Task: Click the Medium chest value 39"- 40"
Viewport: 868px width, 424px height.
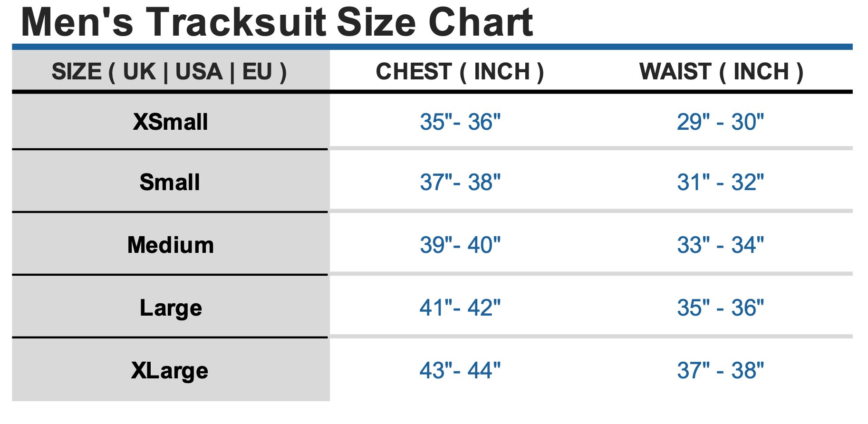Action: [460, 245]
